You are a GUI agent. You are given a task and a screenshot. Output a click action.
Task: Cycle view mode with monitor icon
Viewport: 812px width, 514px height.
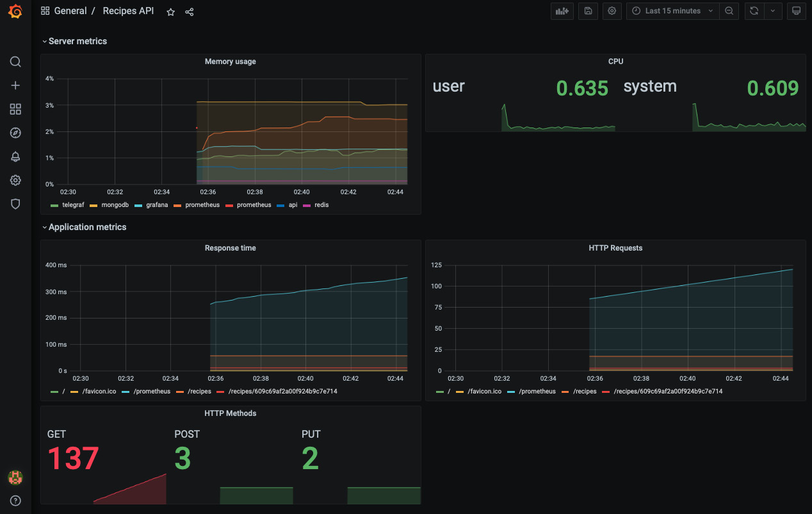pos(796,11)
